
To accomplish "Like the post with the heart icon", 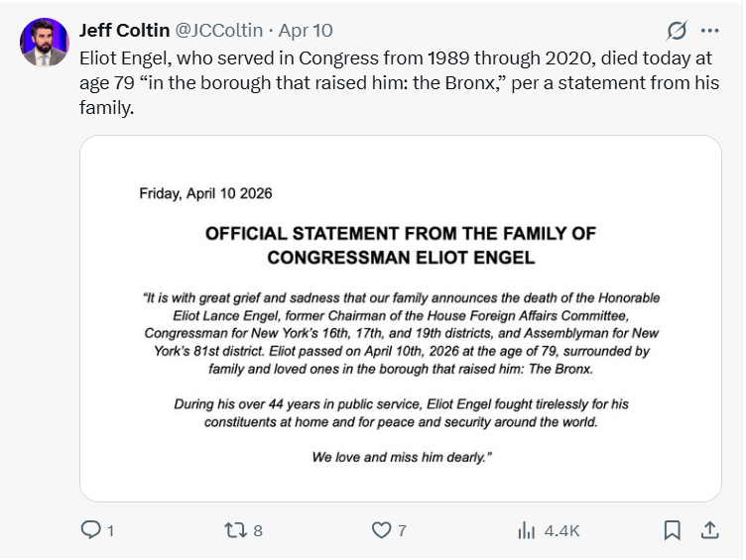I will (x=381, y=531).
